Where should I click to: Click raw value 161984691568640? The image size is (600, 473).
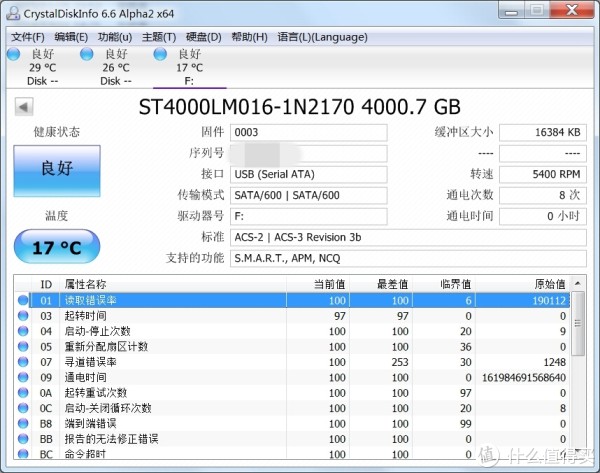coord(523,378)
